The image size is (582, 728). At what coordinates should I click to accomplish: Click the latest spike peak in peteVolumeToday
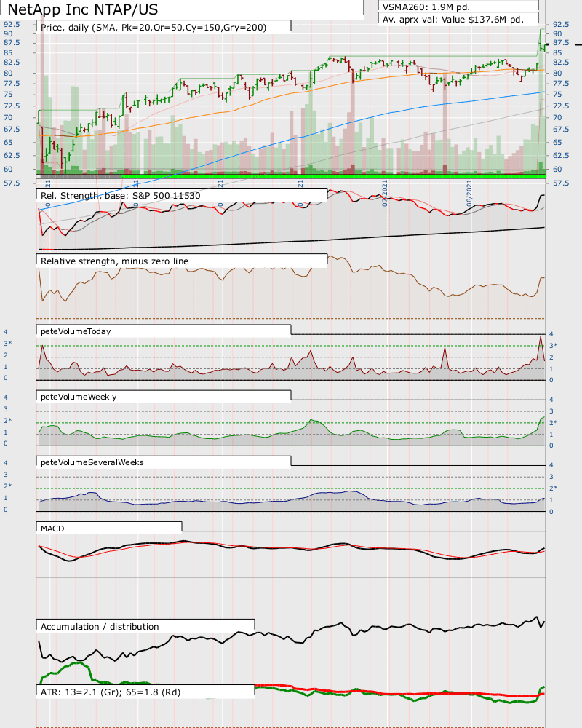(541, 337)
